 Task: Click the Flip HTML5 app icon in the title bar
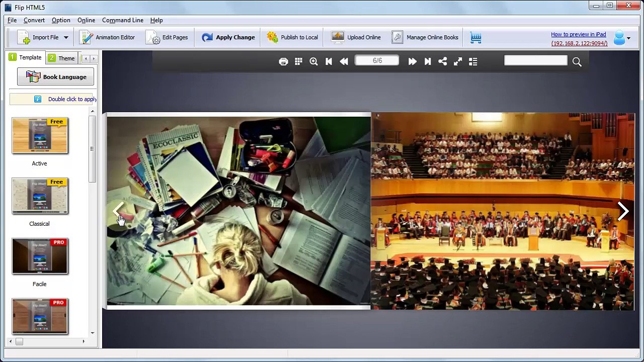[x=8, y=7]
